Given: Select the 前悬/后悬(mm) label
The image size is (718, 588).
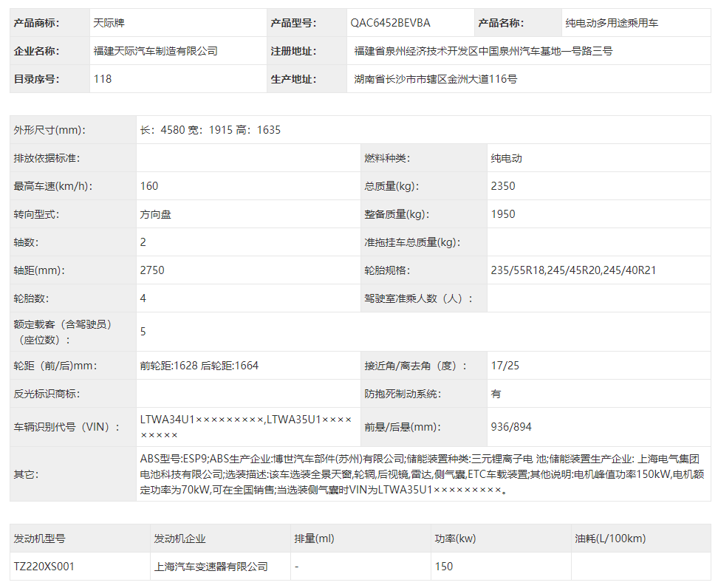Looking at the screenshot, I should [403, 427].
